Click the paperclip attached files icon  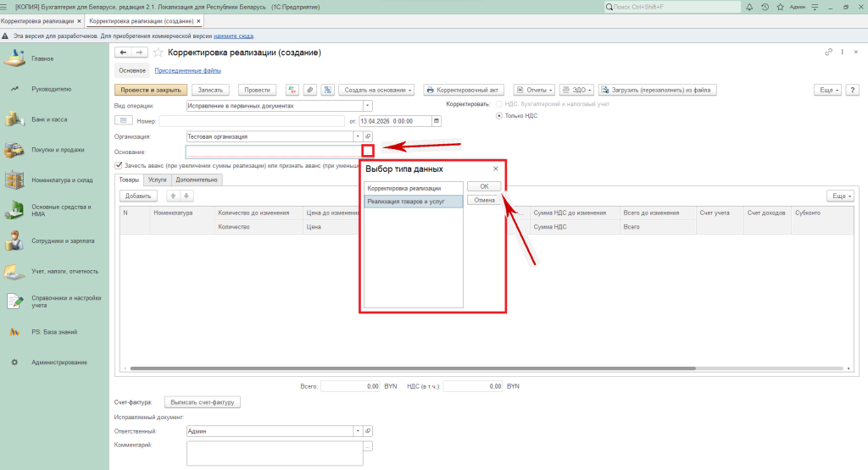309,90
